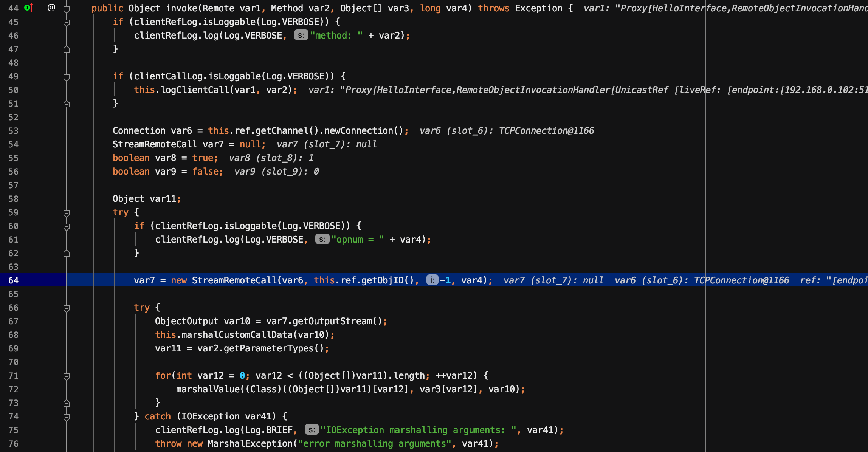
Task: Click the fold end marker on line 73
Action: [x=67, y=403]
